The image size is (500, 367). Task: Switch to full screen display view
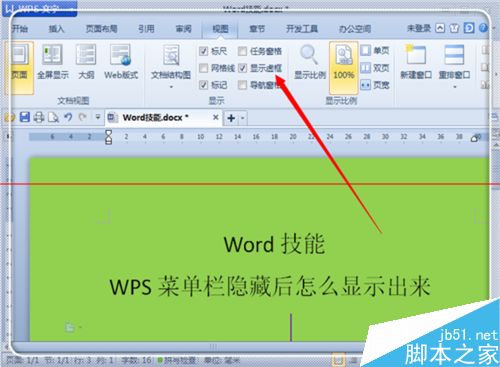[53, 62]
